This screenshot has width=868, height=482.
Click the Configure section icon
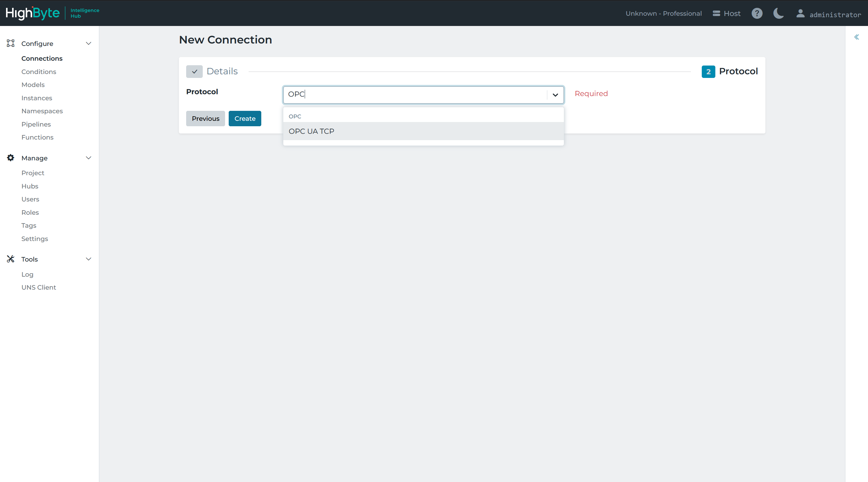coord(11,43)
